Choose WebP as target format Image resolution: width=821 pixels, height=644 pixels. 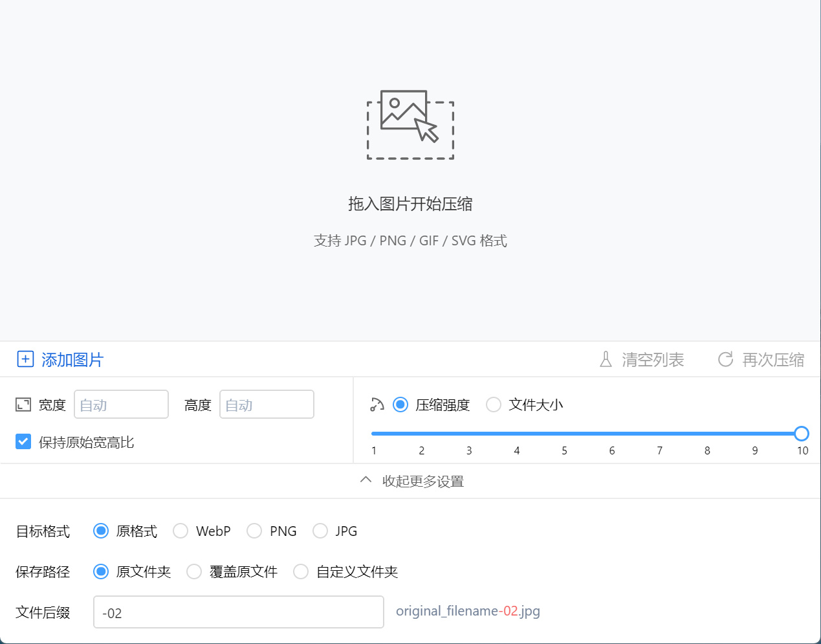[181, 531]
